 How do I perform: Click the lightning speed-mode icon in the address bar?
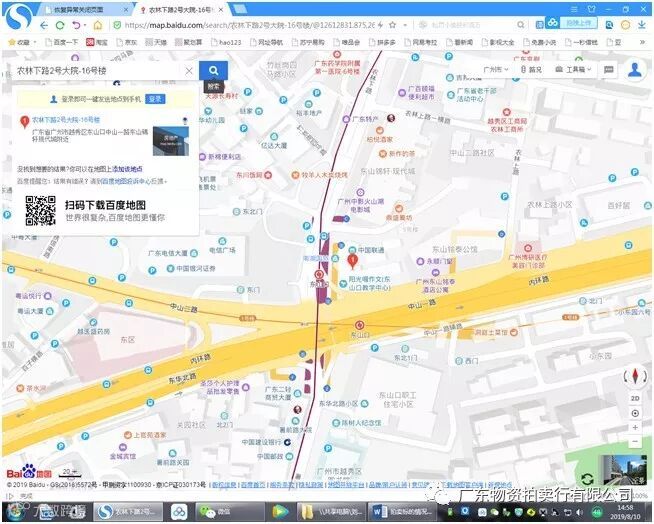click(x=380, y=25)
